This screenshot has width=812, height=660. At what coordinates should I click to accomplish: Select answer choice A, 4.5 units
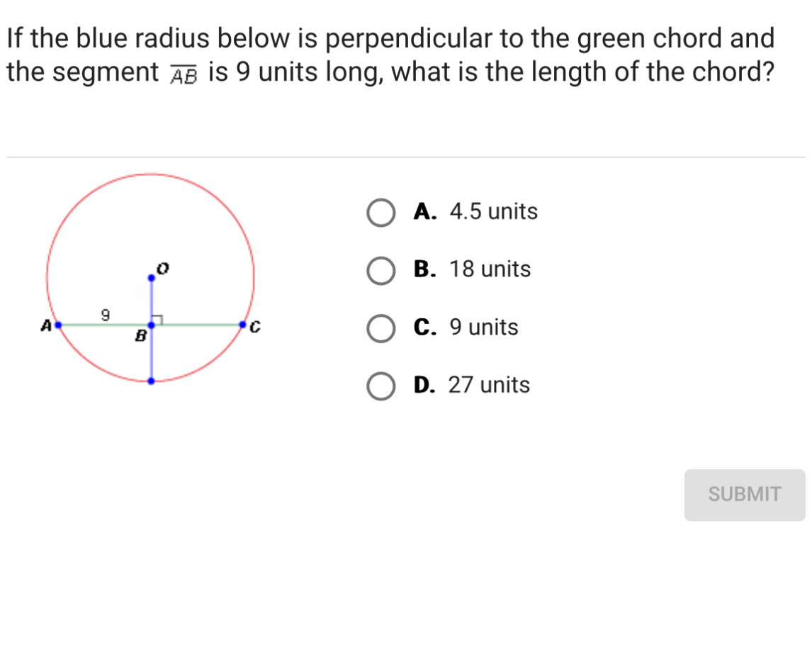(x=381, y=212)
